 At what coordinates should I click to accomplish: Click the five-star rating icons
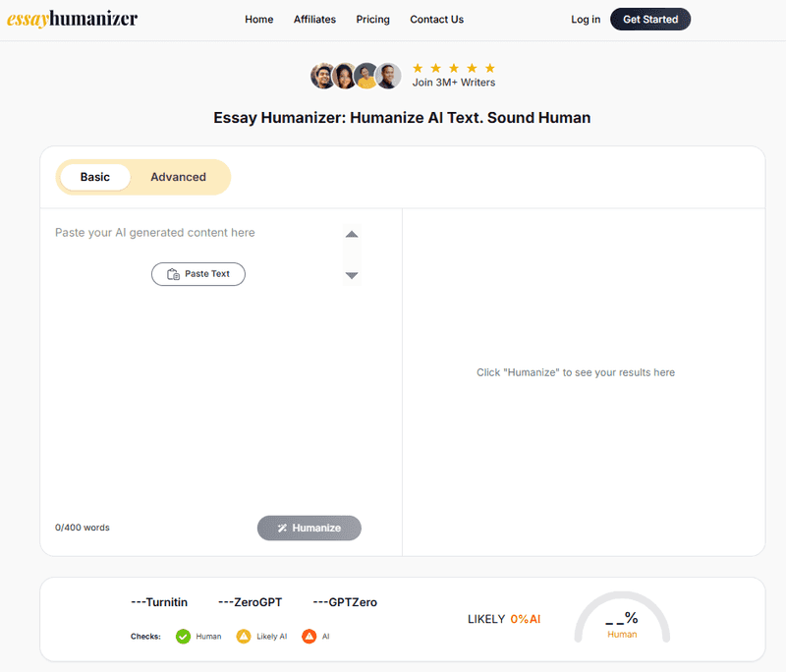pyautogui.click(x=453, y=68)
